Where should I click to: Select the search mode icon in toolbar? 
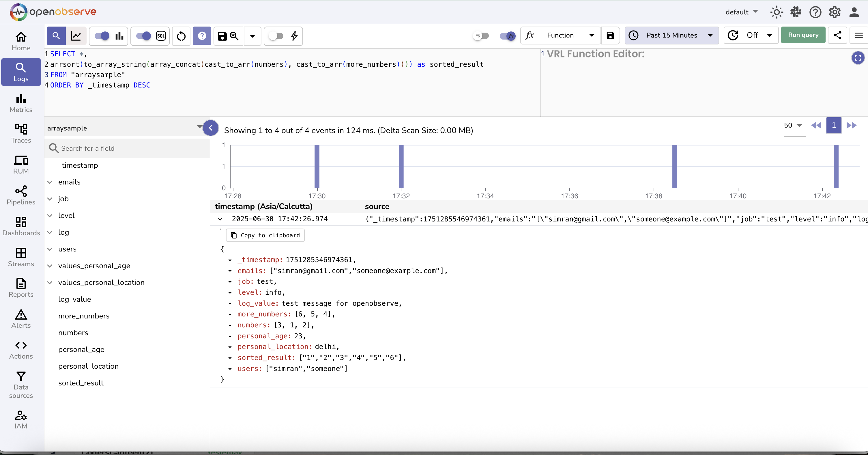[56, 36]
